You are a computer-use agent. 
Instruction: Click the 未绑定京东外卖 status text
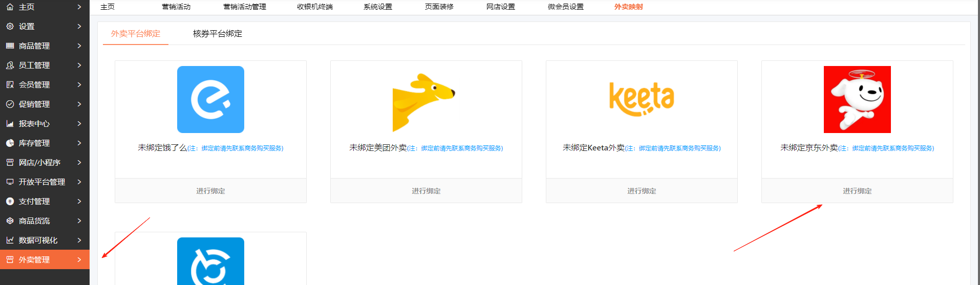click(809, 148)
